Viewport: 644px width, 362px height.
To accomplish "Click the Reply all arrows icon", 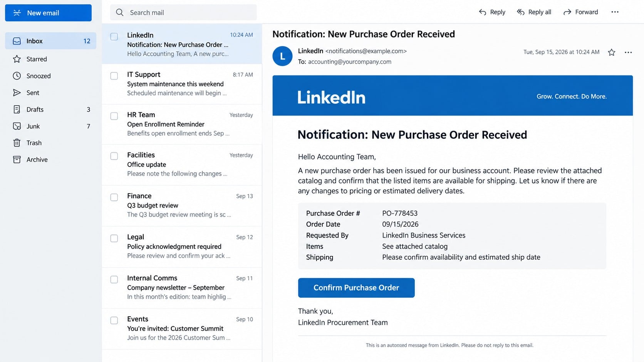I will pos(521,12).
